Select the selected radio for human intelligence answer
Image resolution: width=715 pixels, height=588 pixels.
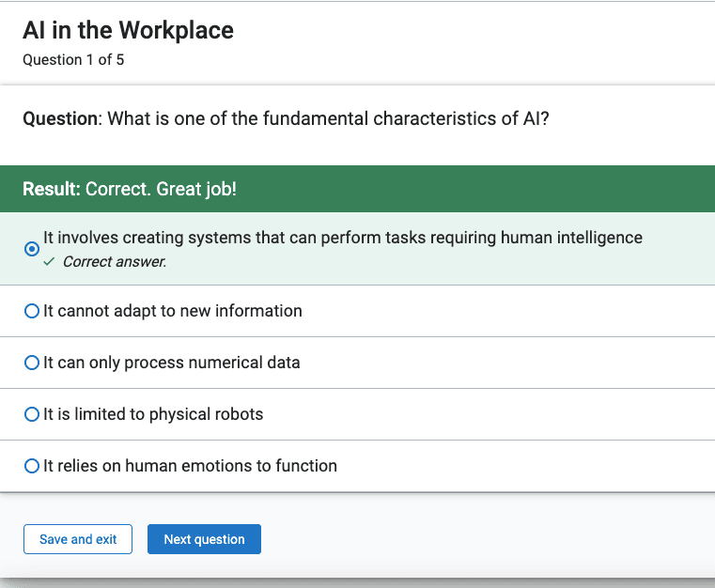click(31, 249)
